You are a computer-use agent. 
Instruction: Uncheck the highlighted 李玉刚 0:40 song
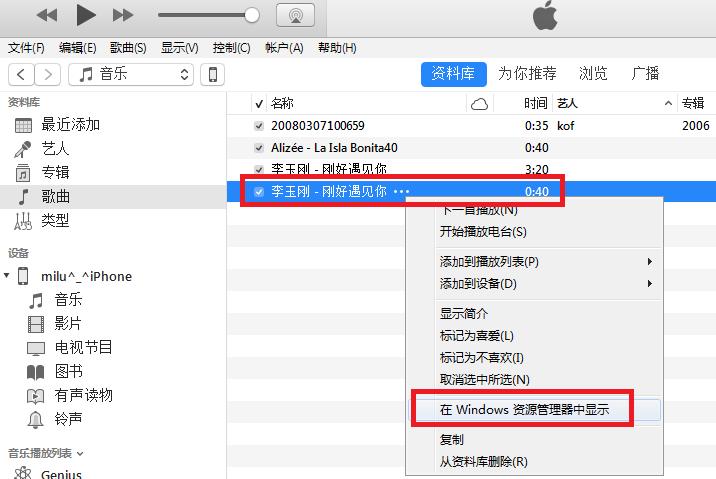point(259,191)
